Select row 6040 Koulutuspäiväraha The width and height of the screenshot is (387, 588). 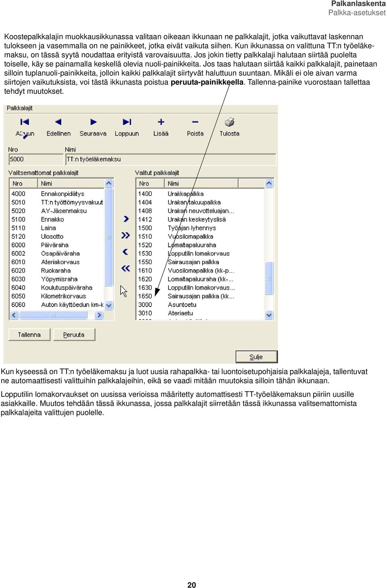(x=57, y=288)
